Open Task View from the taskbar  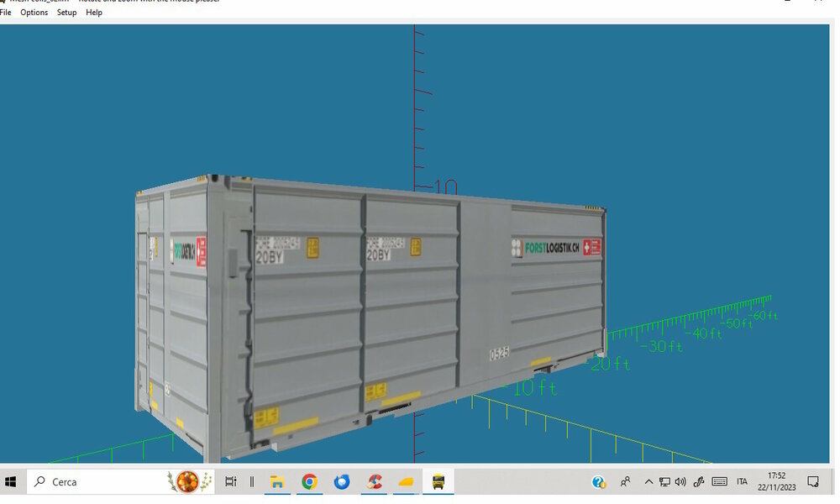[x=231, y=482]
